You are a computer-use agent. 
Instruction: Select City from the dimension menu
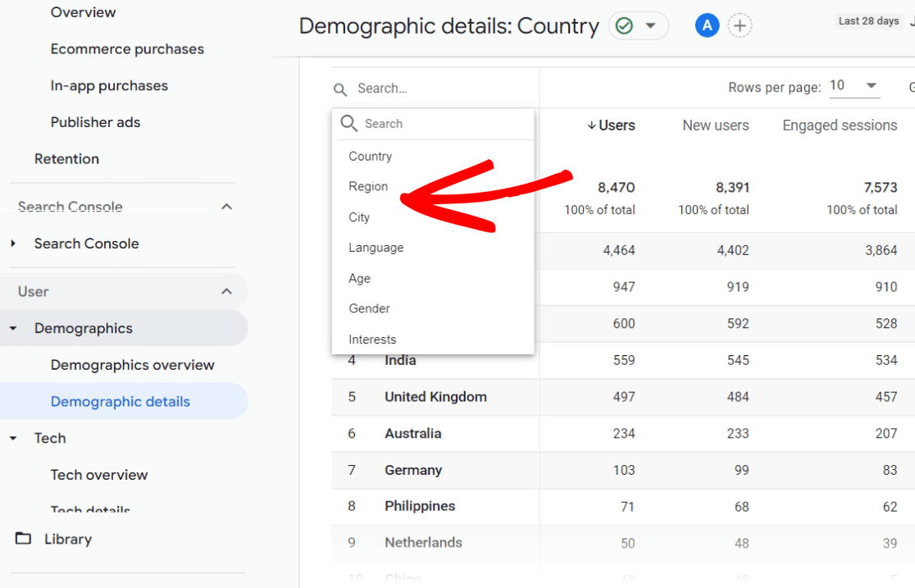359,217
